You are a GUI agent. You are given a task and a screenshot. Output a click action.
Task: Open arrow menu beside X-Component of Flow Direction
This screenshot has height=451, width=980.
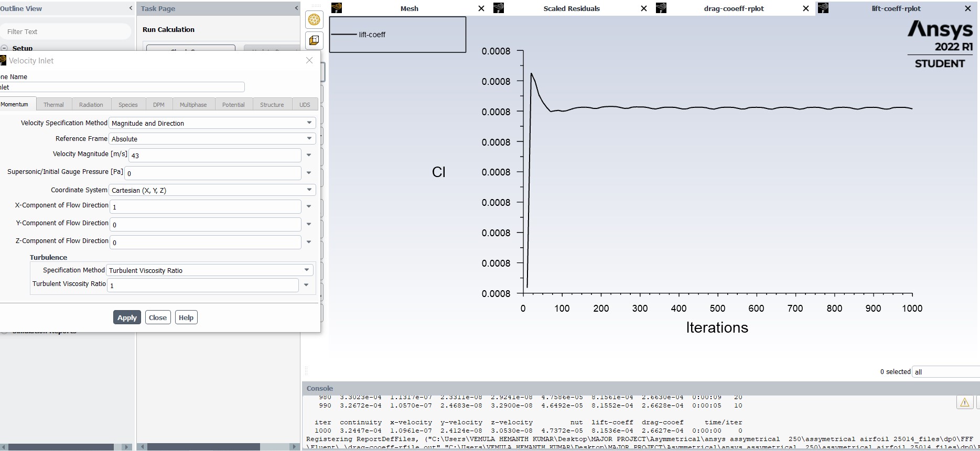[x=309, y=206]
